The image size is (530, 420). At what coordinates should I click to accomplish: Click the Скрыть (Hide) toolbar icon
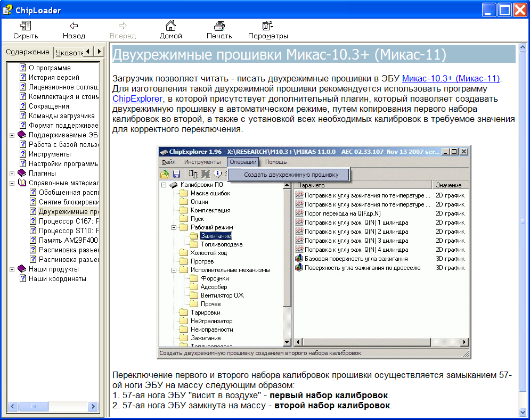[26, 26]
